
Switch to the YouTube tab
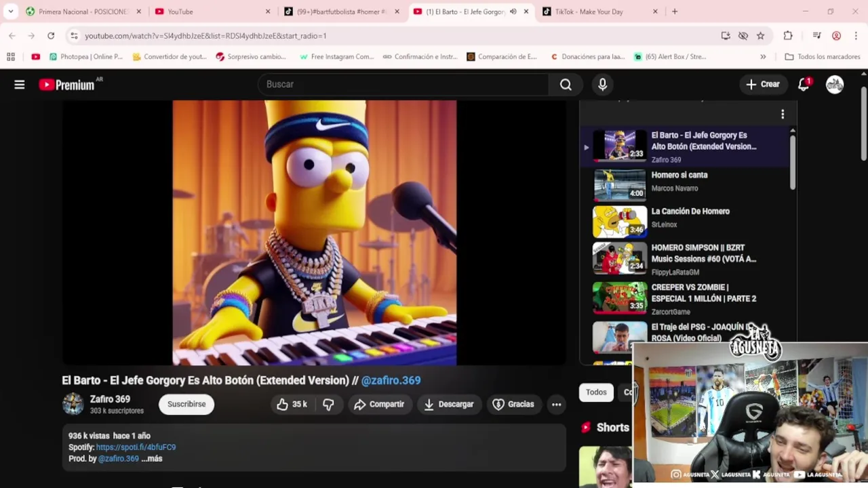[x=210, y=12]
